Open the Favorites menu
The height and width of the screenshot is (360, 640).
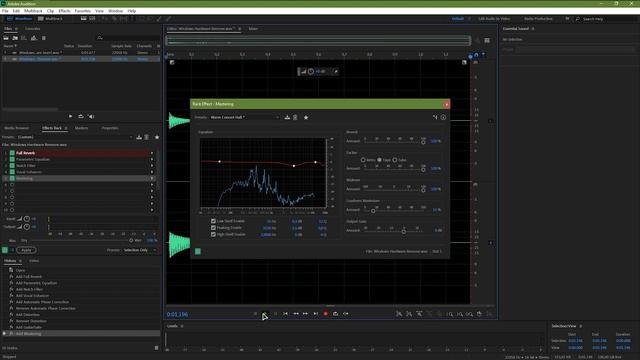click(x=82, y=11)
